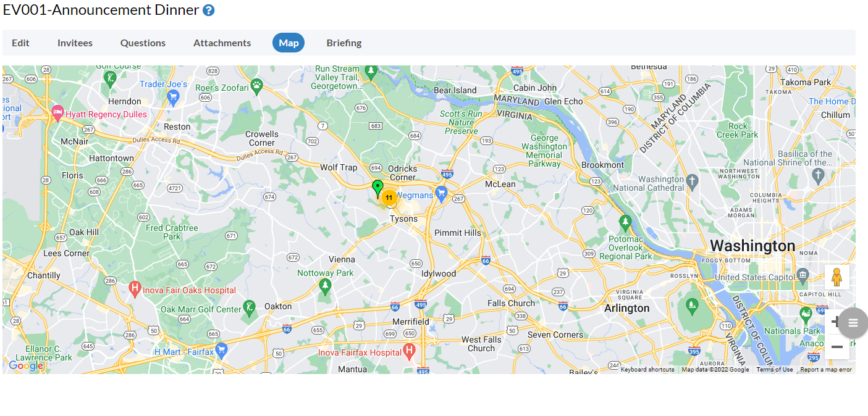Click the Arlington label on the map
Viewport: 868px width, 416px height.
click(627, 308)
